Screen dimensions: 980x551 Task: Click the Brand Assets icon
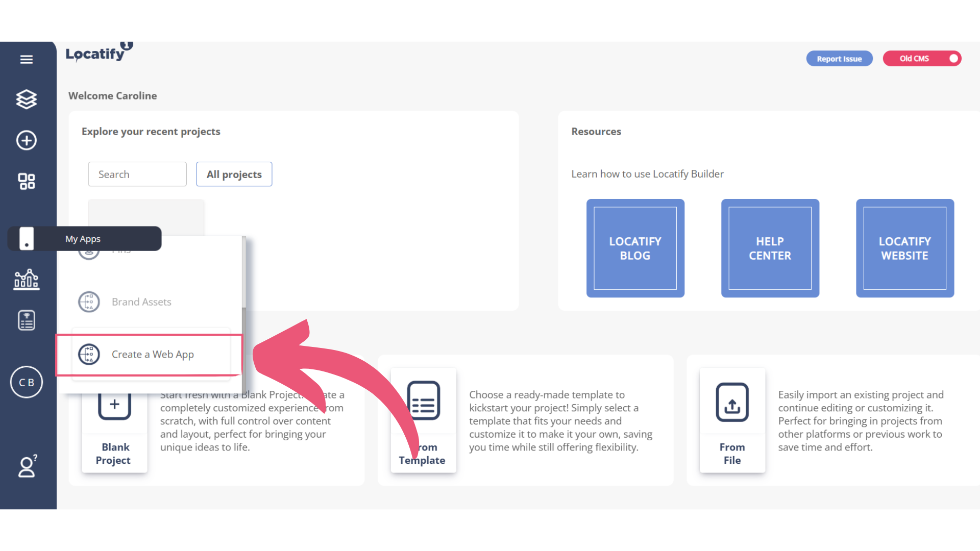tap(89, 302)
